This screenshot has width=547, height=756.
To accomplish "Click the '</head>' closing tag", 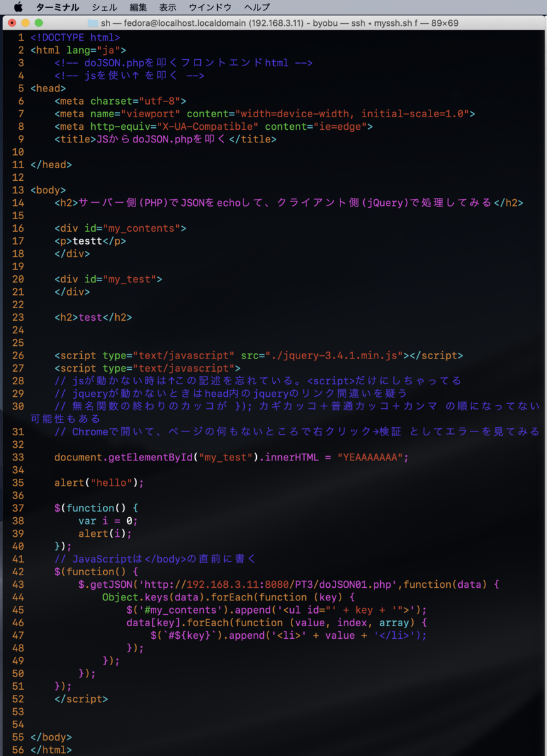I will 51,164.
